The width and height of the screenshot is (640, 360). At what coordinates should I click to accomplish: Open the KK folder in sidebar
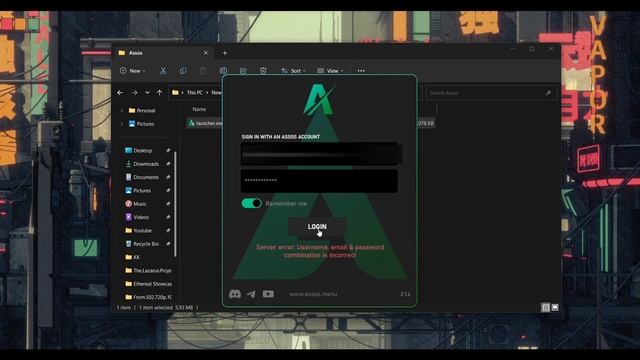coord(133,257)
